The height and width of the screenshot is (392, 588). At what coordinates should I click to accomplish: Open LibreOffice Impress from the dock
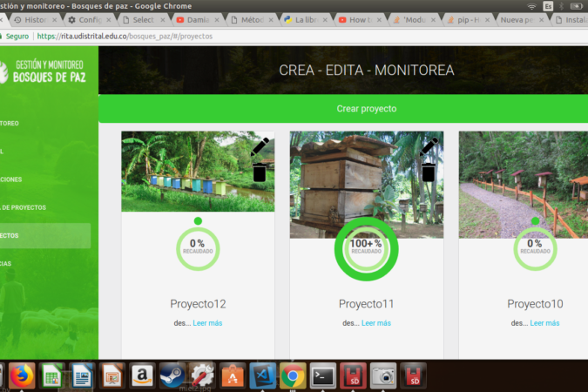[x=112, y=375]
